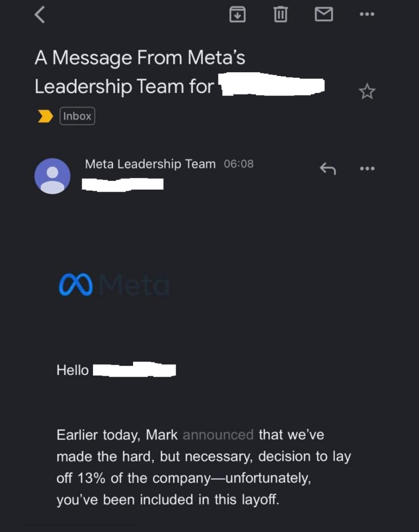Screen dimensions: 419x532
Task: Reply using the curved arrow icon
Action: point(327,168)
